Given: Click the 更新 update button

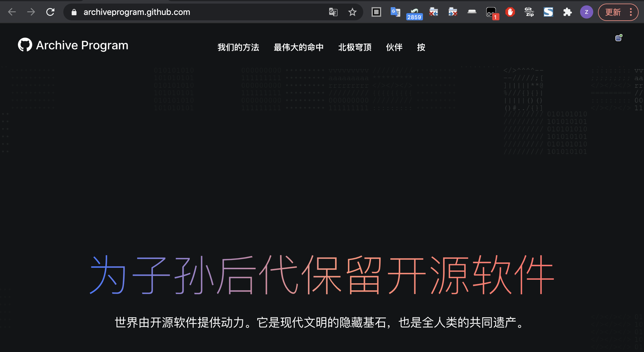Looking at the screenshot, I should click(x=613, y=12).
